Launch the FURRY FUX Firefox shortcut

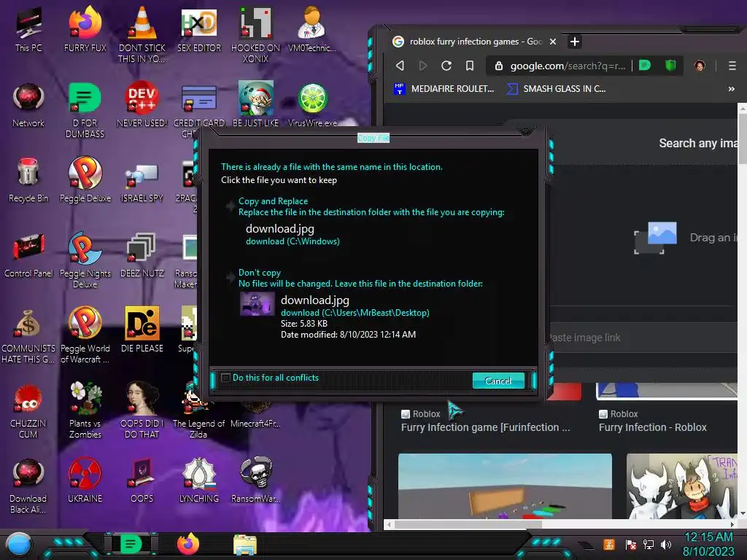[85, 29]
